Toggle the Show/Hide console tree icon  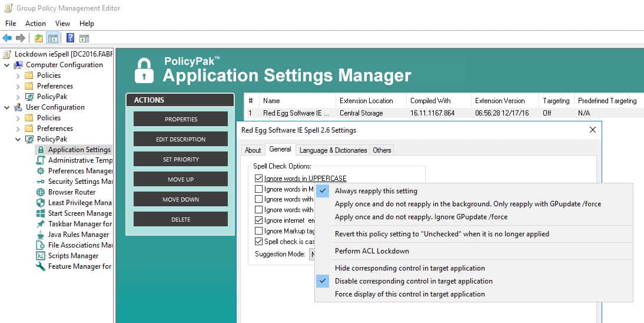[x=52, y=38]
